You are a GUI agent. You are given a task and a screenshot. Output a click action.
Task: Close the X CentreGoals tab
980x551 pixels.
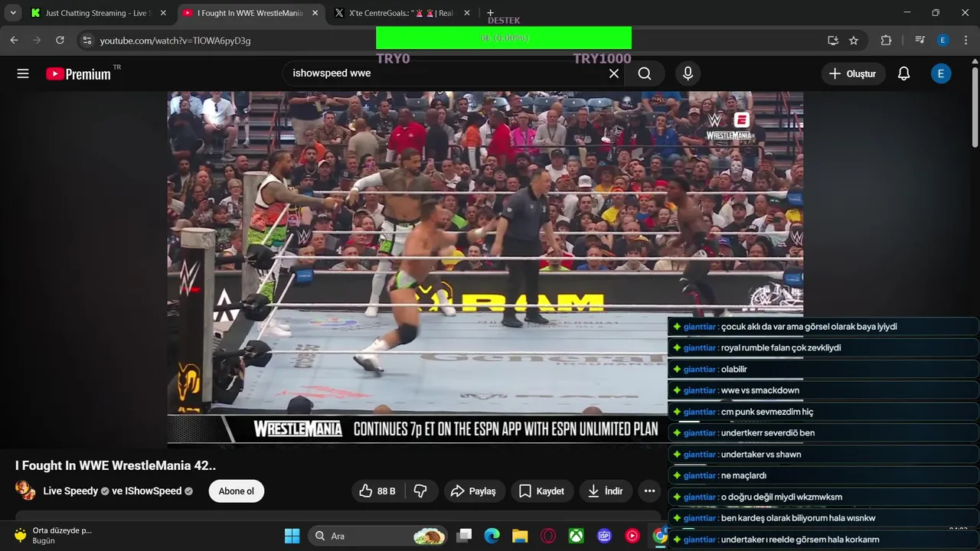click(466, 13)
